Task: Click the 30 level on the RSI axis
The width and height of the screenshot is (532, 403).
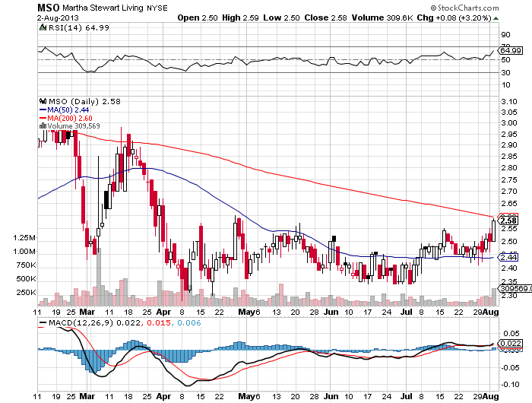Action: click(506, 72)
